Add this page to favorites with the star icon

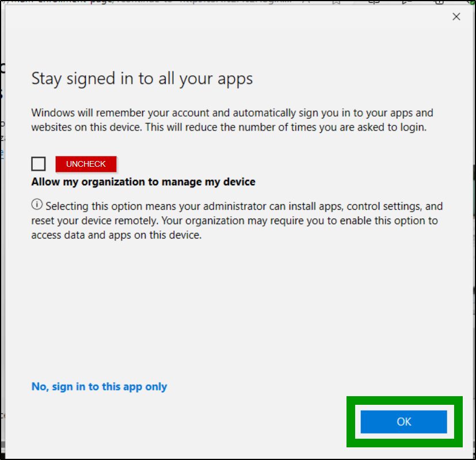(336, 2)
